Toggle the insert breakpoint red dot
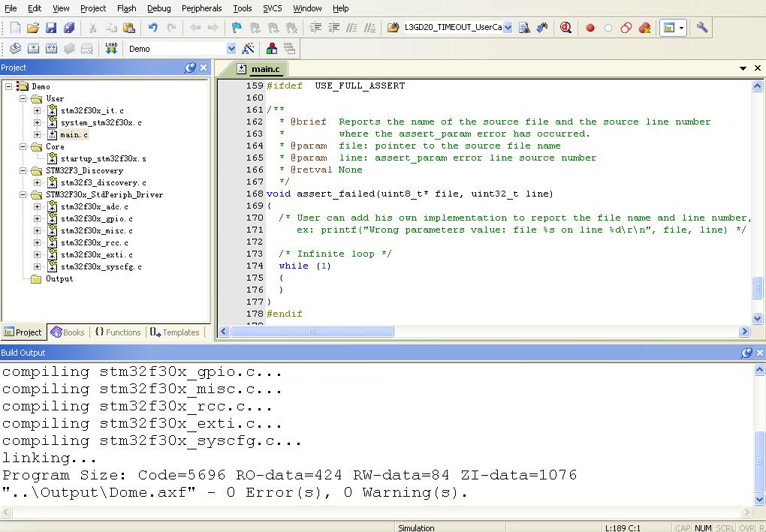This screenshot has width=766, height=532. click(x=590, y=28)
